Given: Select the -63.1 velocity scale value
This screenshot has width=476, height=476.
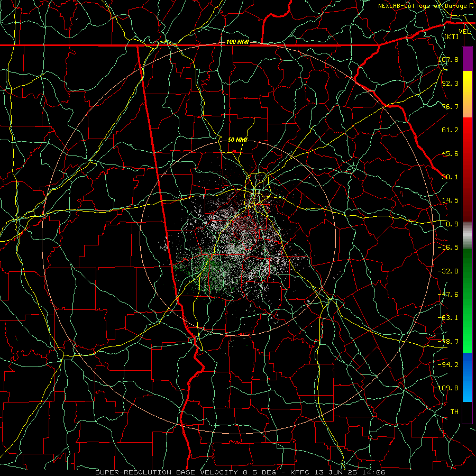Looking at the screenshot, I should (x=448, y=318).
